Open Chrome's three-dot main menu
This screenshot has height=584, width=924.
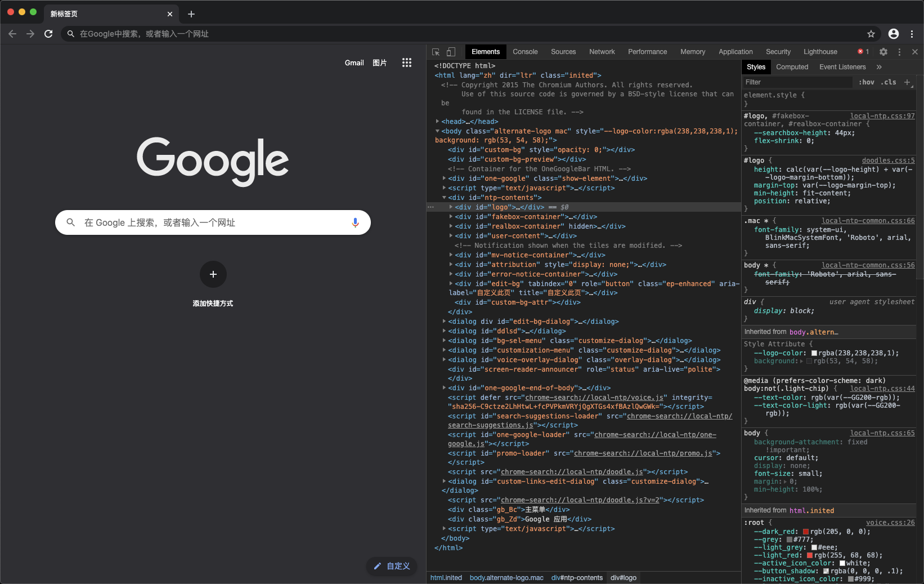[912, 34]
